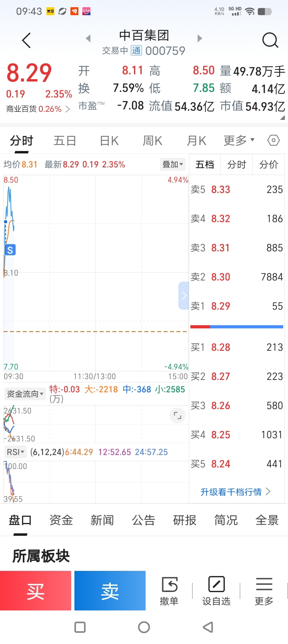Open 商业百货 sector link chevron

(68, 109)
